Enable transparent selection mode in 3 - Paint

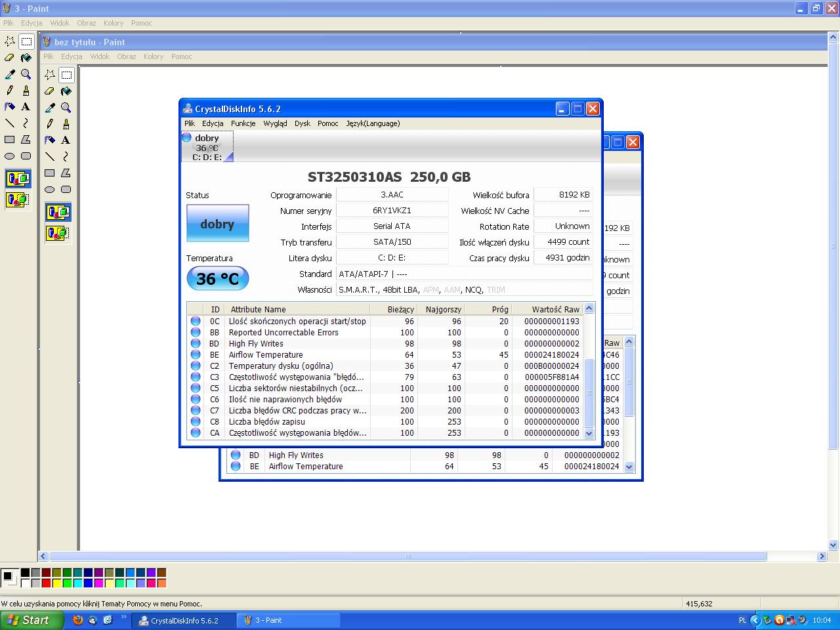click(18, 199)
